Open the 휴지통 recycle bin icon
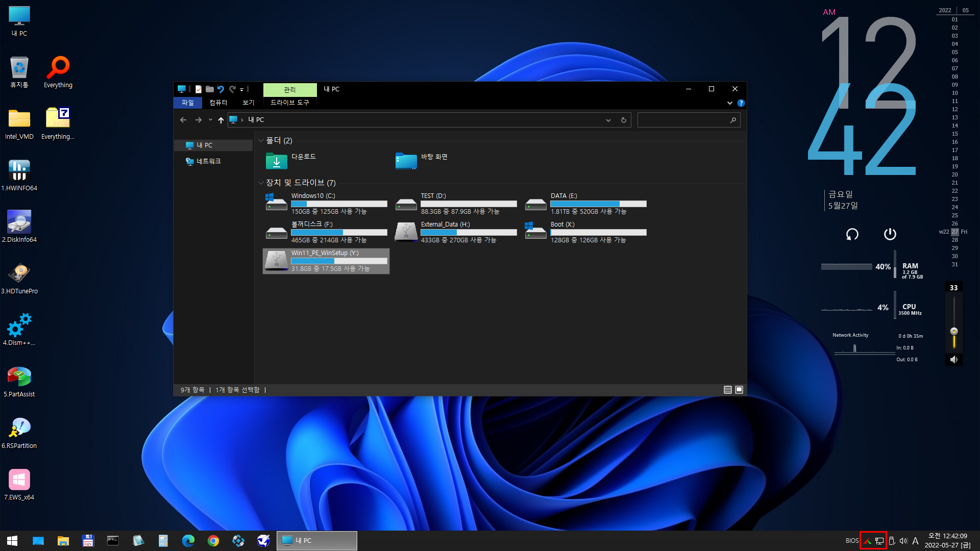980x551 pixels. pyautogui.click(x=19, y=72)
